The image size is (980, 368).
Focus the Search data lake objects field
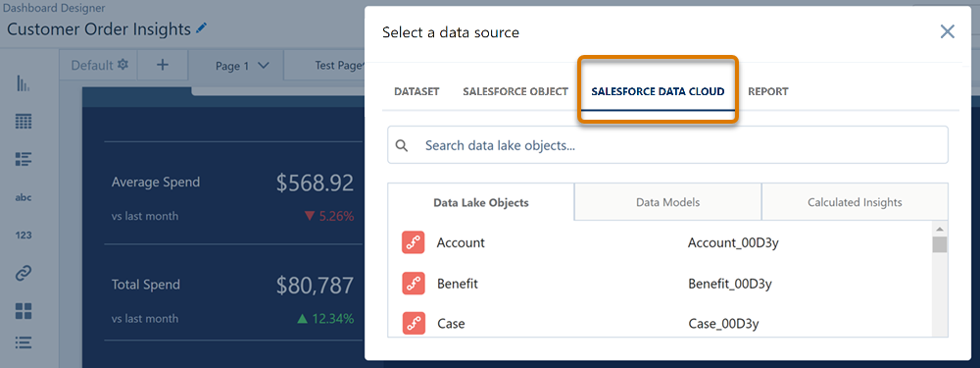[667, 145]
